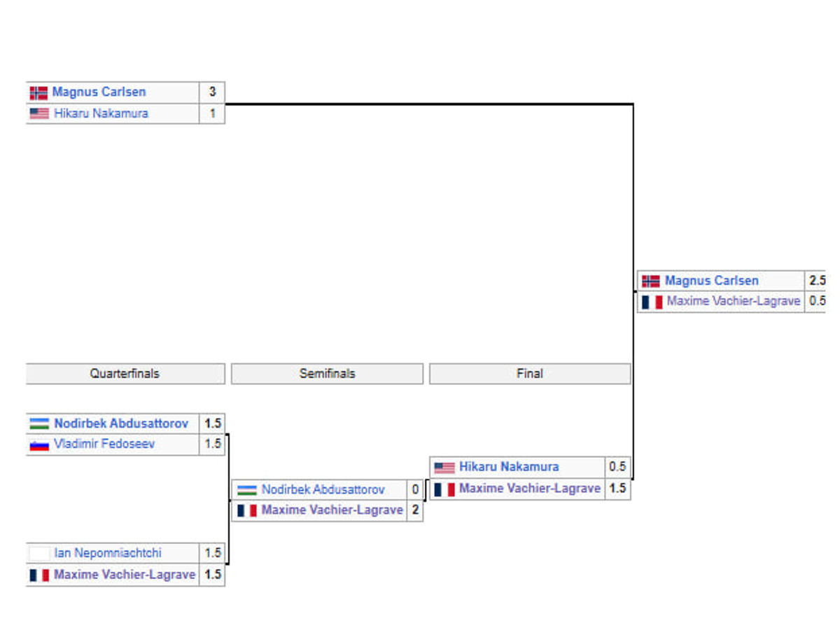
Task: Click the Norwegian flag beside Carlsen's score of 3
Action: click(38, 92)
